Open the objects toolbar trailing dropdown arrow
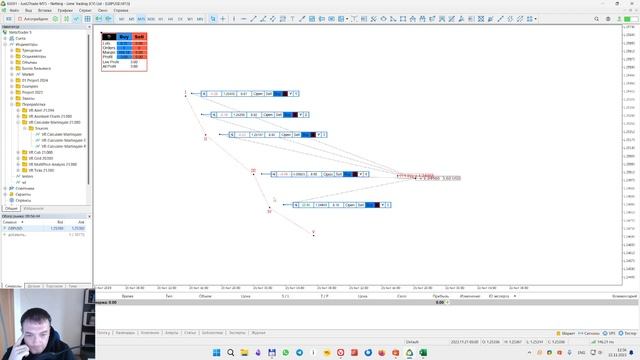This screenshot has height=360, width=640. point(536,19)
